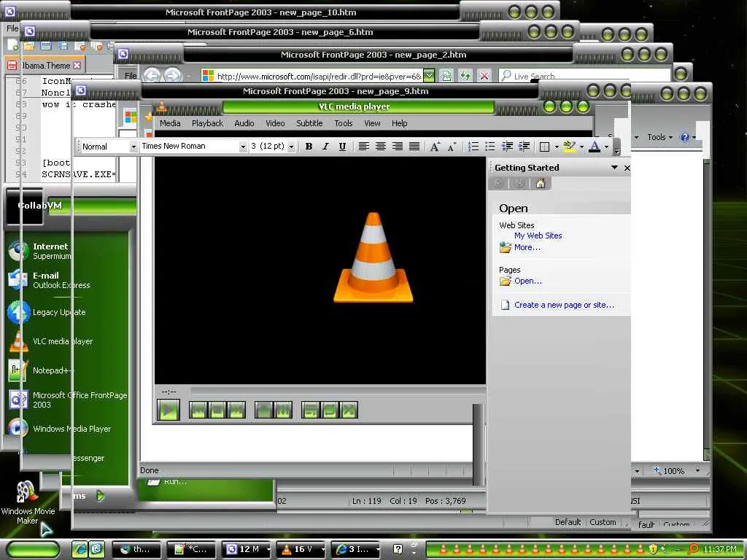This screenshot has width=747, height=560.
Task: Center text in FrontPage toolbar
Action: (x=381, y=146)
